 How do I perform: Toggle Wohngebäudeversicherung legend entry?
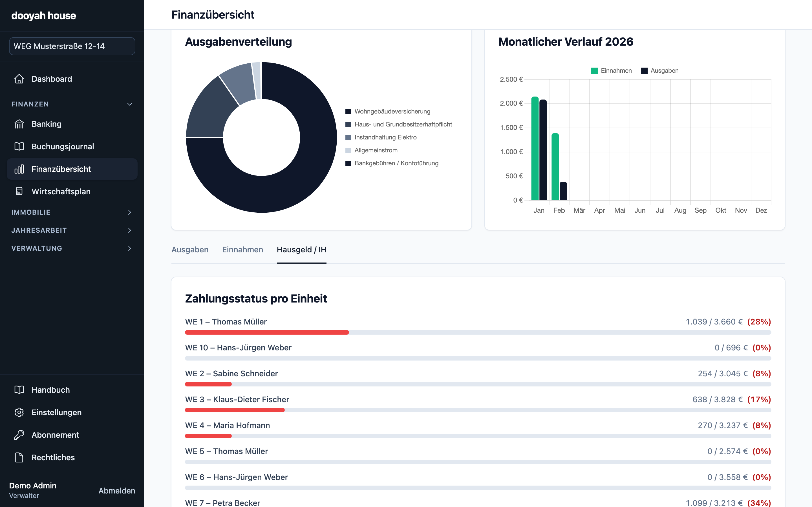388,111
